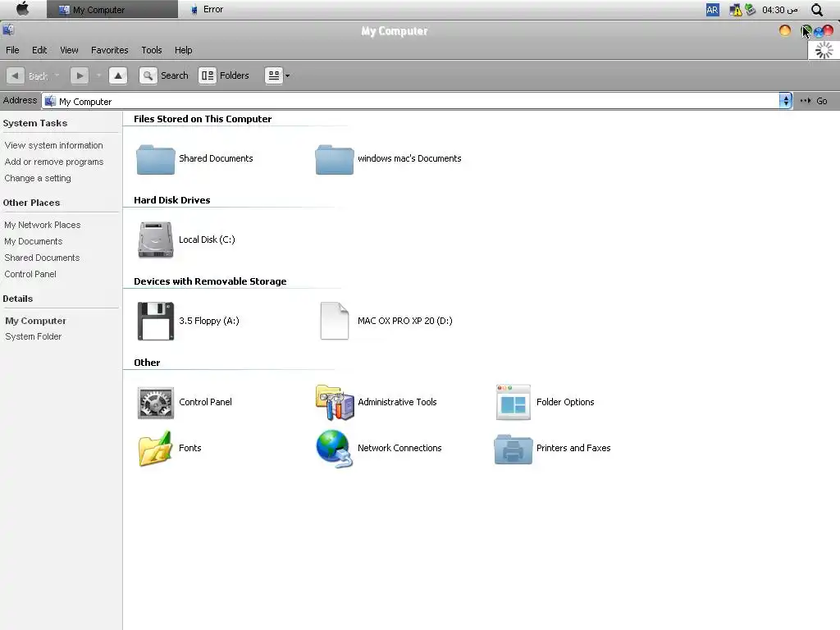Expand the Forward history dropdown arrow
Viewport: 840px width, 630px height.
point(98,75)
